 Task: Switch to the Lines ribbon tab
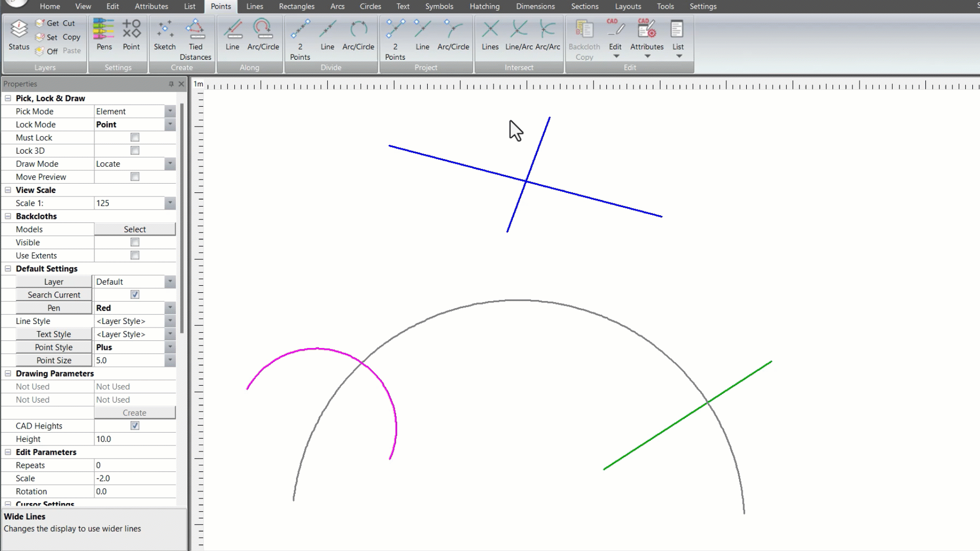[254, 6]
